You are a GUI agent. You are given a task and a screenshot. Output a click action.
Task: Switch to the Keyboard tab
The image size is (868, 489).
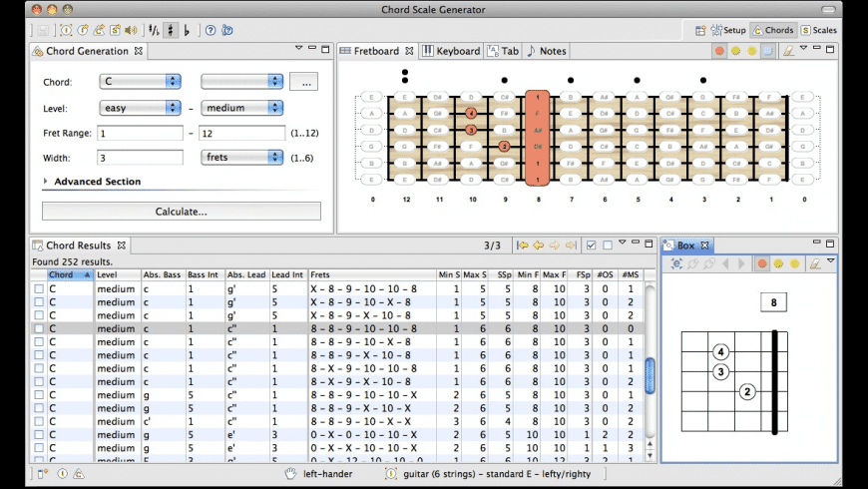click(x=451, y=51)
